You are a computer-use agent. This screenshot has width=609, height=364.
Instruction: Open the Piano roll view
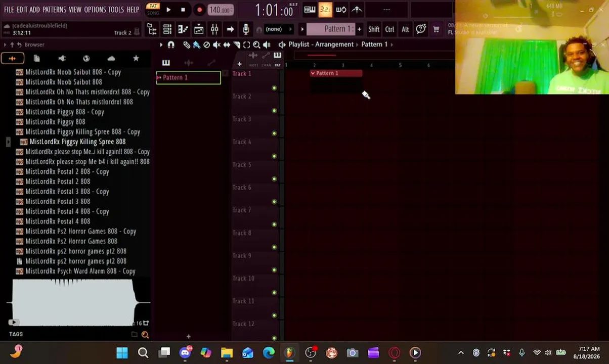183,29
